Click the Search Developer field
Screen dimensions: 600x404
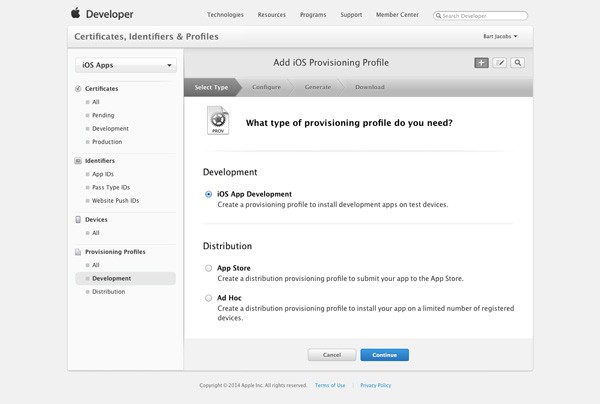[x=481, y=16]
